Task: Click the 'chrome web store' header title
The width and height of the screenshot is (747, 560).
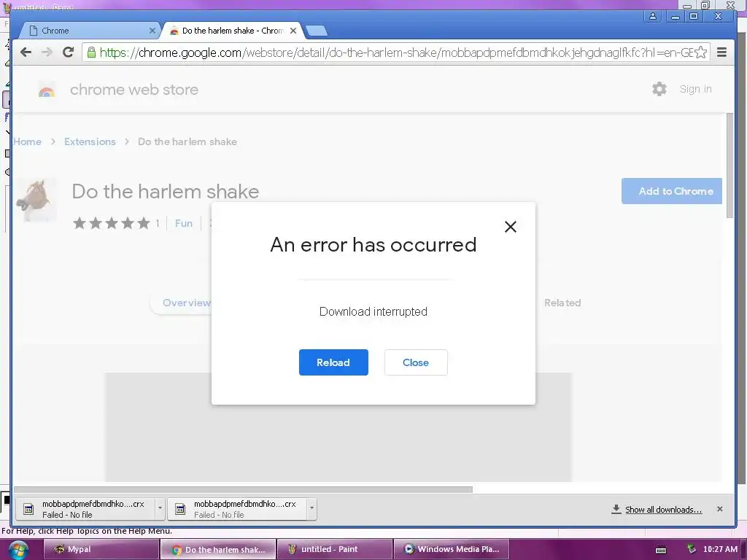Action: [x=134, y=90]
